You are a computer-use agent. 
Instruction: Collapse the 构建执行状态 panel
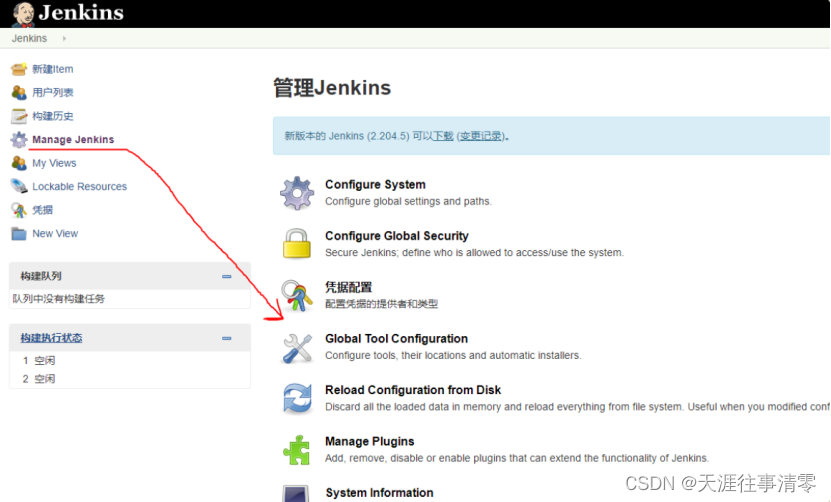pyautogui.click(x=226, y=338)
